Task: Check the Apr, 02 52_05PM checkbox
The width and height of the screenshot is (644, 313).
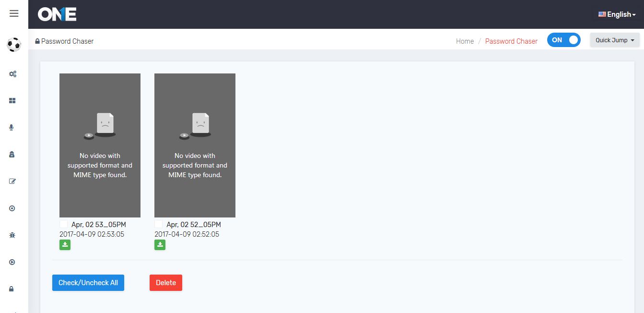Action: click(x=159, y=224)
